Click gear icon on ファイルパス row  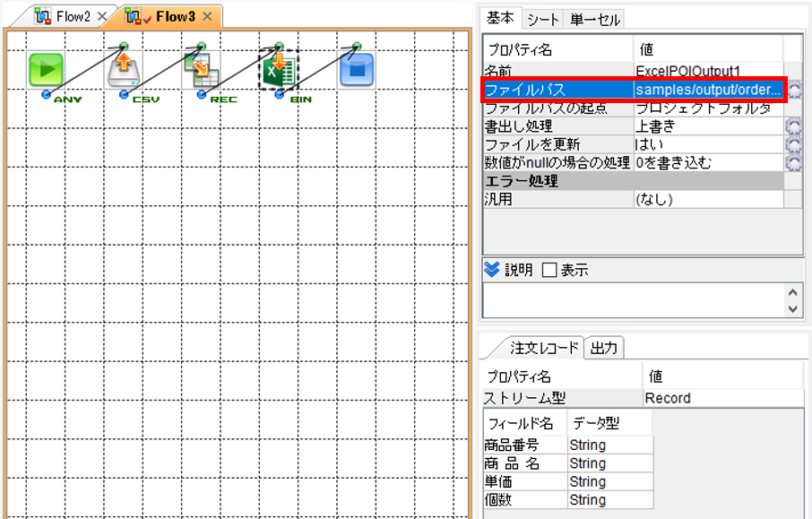(794, 91)
